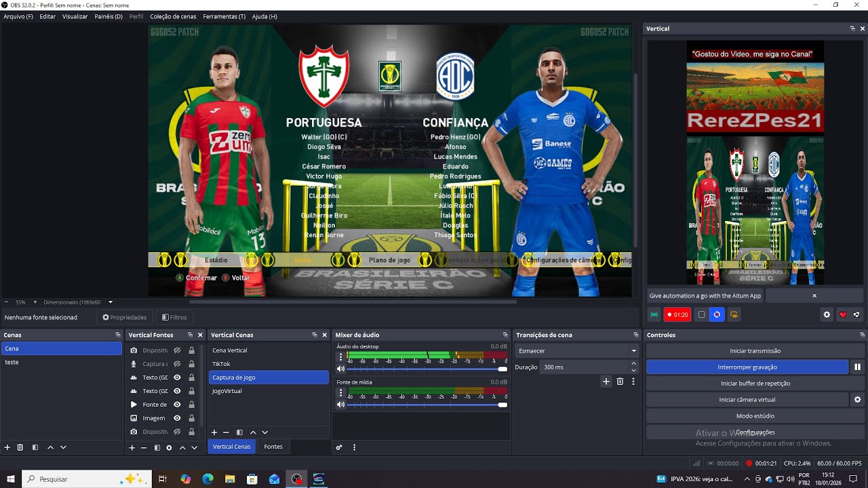Add a new scene in Cenas panel
The width and height of the screenshot is (868, 488).
tap(7, 447)
